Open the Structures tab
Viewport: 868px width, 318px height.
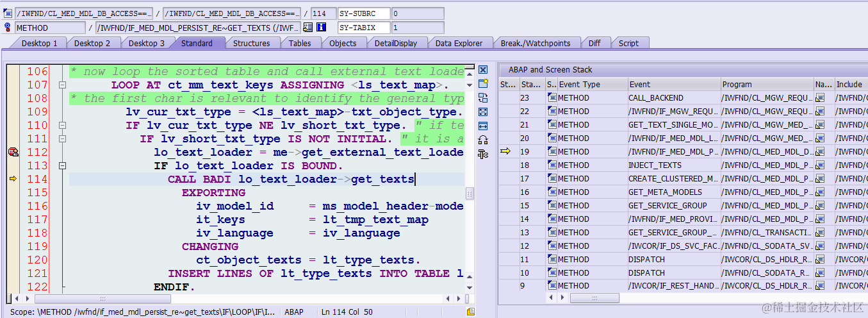pyautogui.click(x=251, y=43)
